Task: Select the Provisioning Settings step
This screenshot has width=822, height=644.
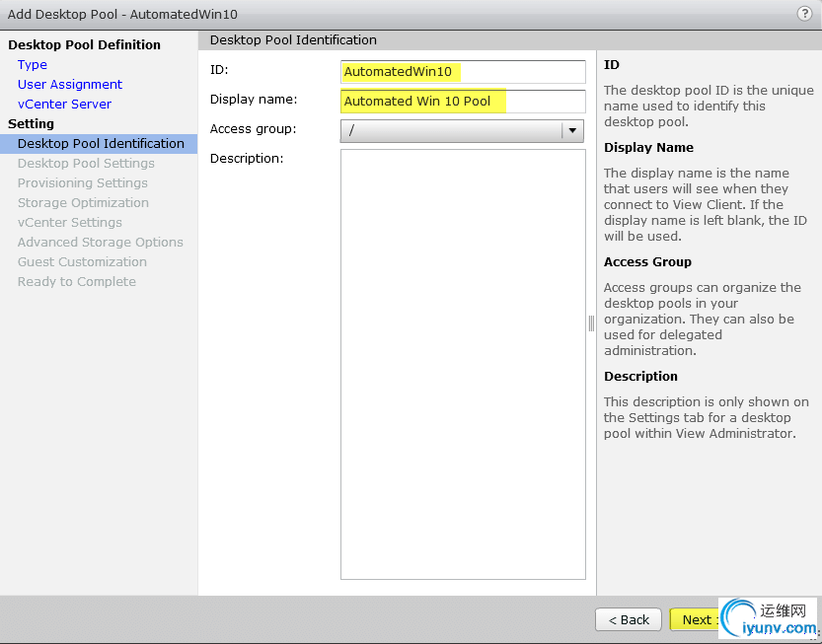Action: click(x=82, y=182)
